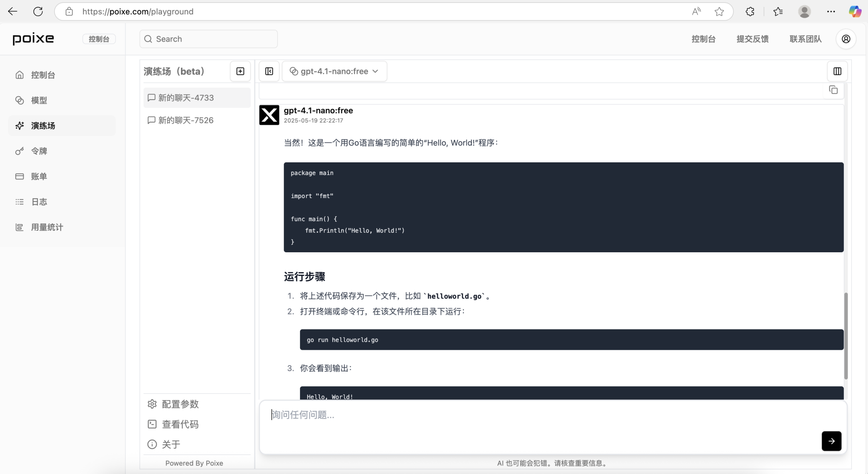Click the chat vertical scrollbar
This screenshot has width=868, height=474.
coord(846,336)
